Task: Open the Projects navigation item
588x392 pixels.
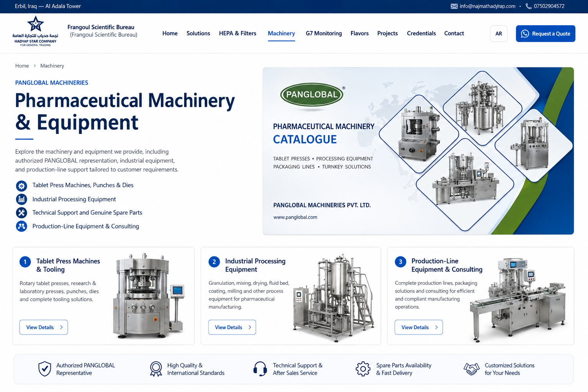Action: [x=387, y=33]
